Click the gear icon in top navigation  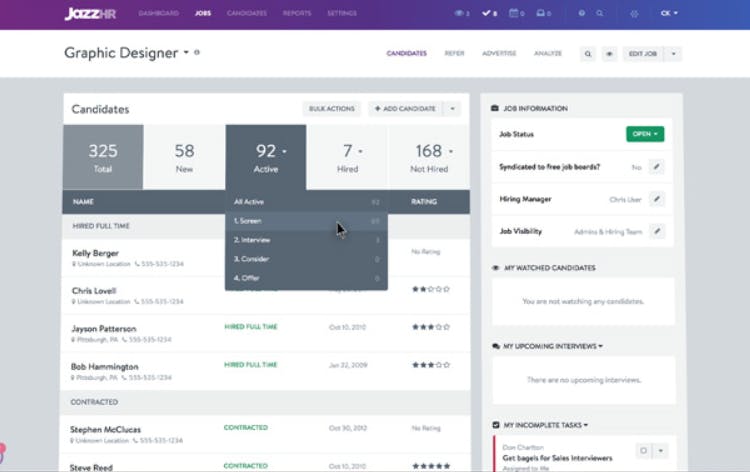click(x=634, y=13)
